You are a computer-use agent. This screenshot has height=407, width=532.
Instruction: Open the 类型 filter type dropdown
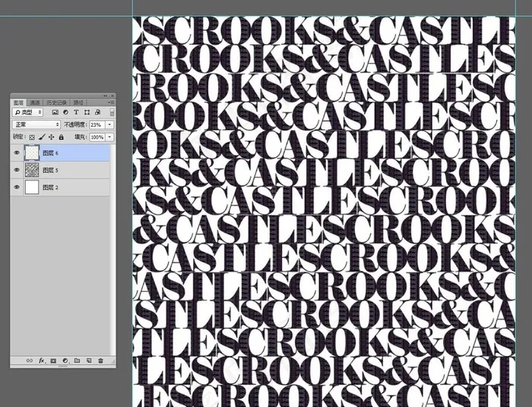27,112
